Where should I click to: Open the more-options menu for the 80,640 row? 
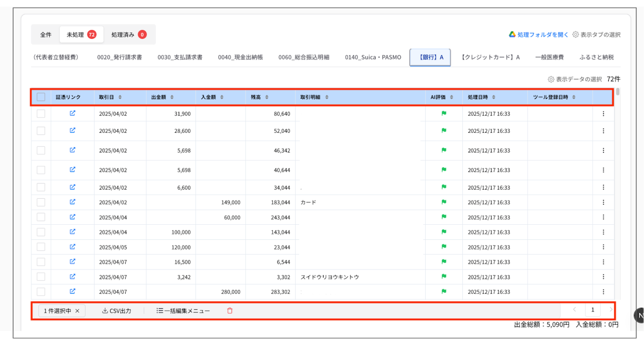pos(603,114)
